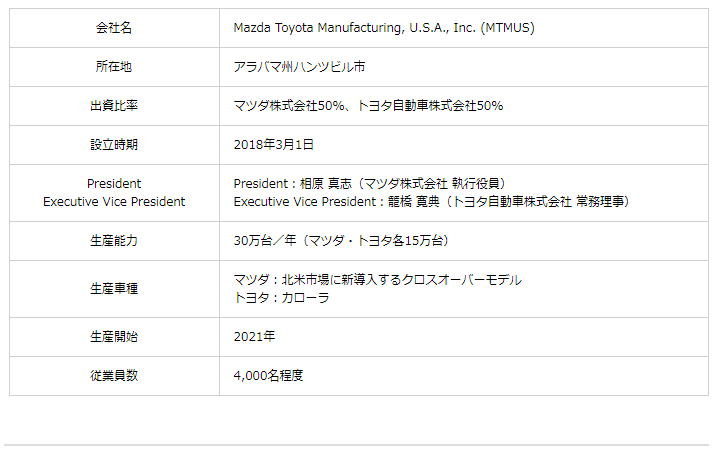Screen dimensions: 723x454
Task: Click the 従業員数 label cell
Action: click(114, 376)
